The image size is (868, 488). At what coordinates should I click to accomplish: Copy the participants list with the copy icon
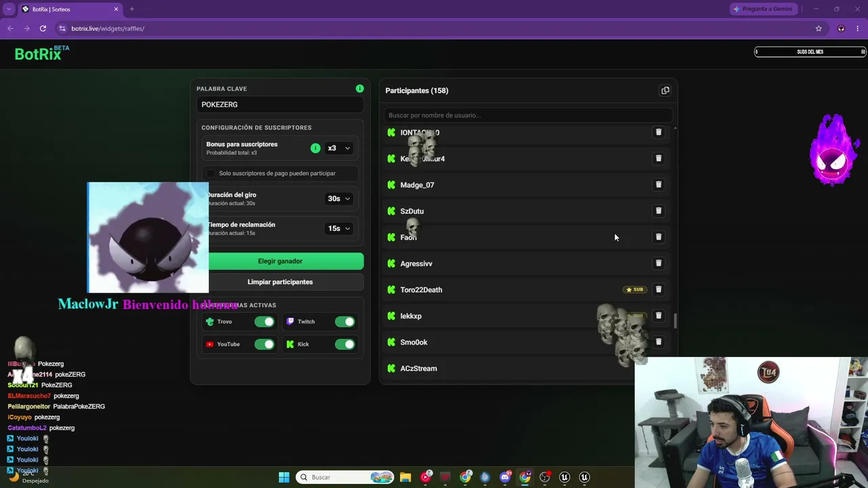pyautogui.click(x=665, y=91)
